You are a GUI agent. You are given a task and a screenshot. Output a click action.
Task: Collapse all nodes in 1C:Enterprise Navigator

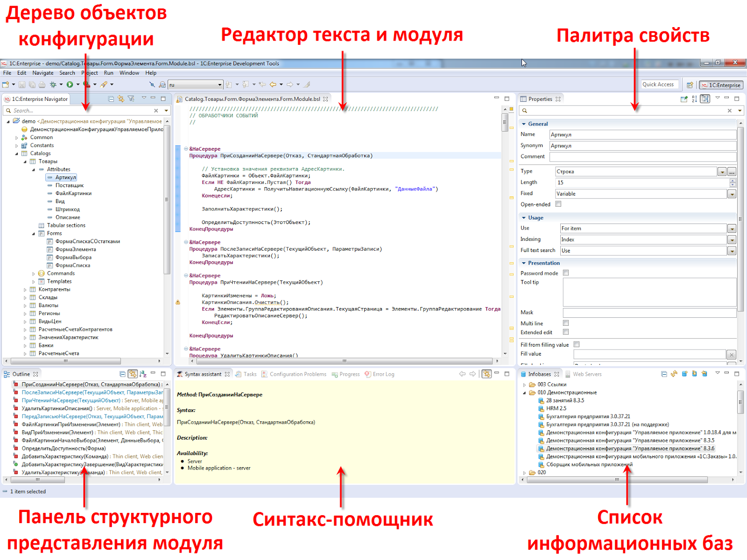click(x=111, y=98)
